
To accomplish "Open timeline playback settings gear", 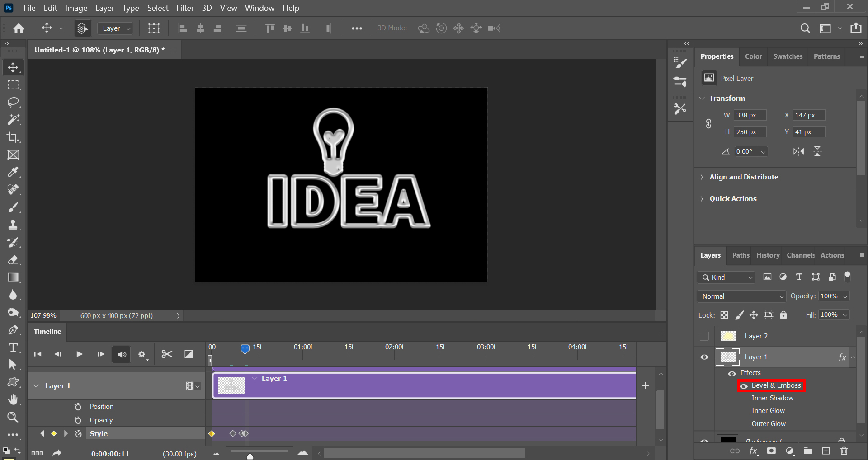I will 142,355.
